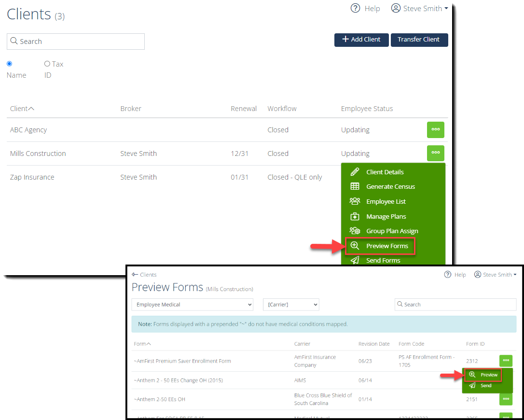Click the Zap Insurance client name
524x420 pixels.
coord(32,177)
